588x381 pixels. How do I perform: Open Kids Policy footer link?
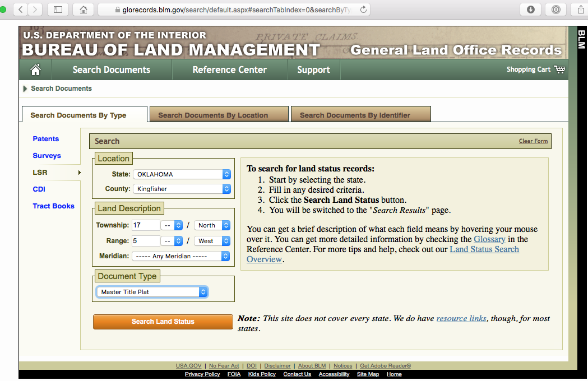[262, 374]
